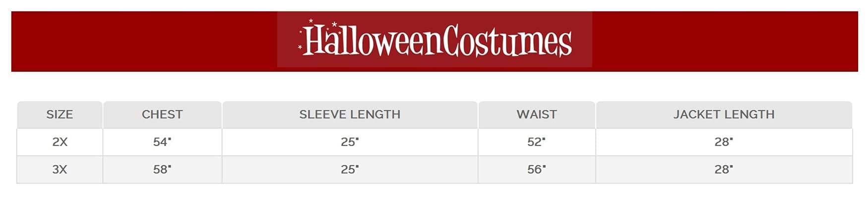The image size is (868, 200).
Task: Select the 2X size row label
Action: [60, 142]
